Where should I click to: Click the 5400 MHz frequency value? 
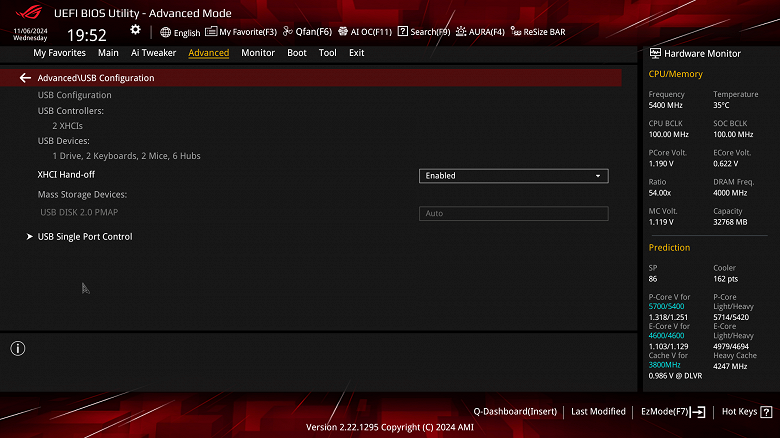(666, 106)
